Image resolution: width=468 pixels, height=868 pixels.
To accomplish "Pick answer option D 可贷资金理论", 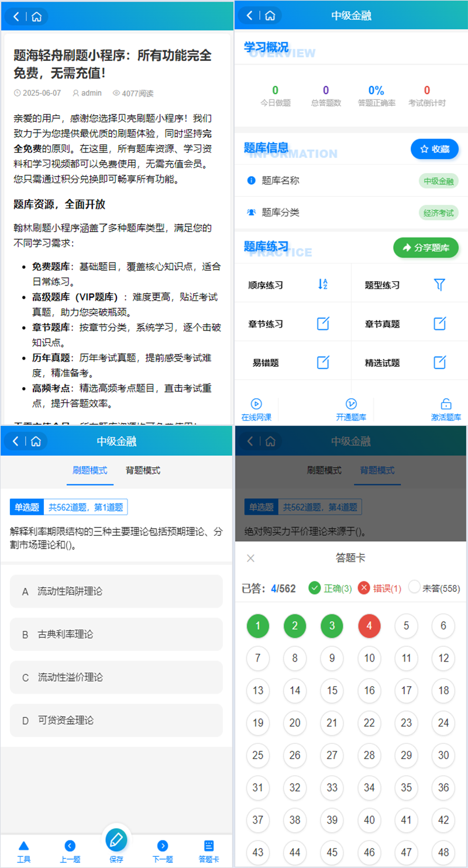I will point(116,720).
